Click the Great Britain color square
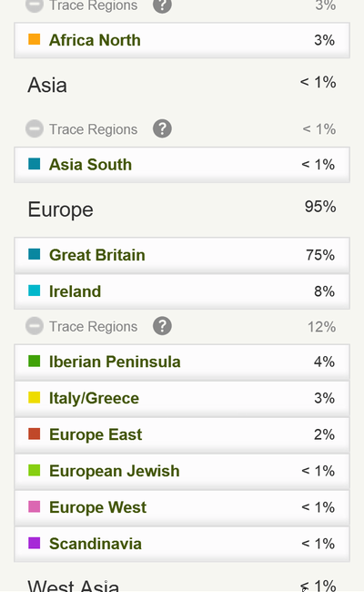The height and width of the screenshot is (592, 364). click(35, 254)
